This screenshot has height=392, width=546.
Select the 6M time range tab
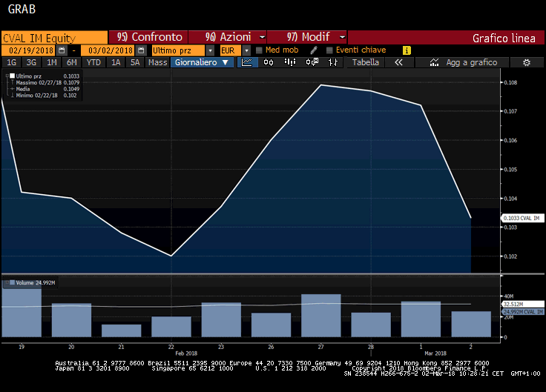(x=72, y=62)
